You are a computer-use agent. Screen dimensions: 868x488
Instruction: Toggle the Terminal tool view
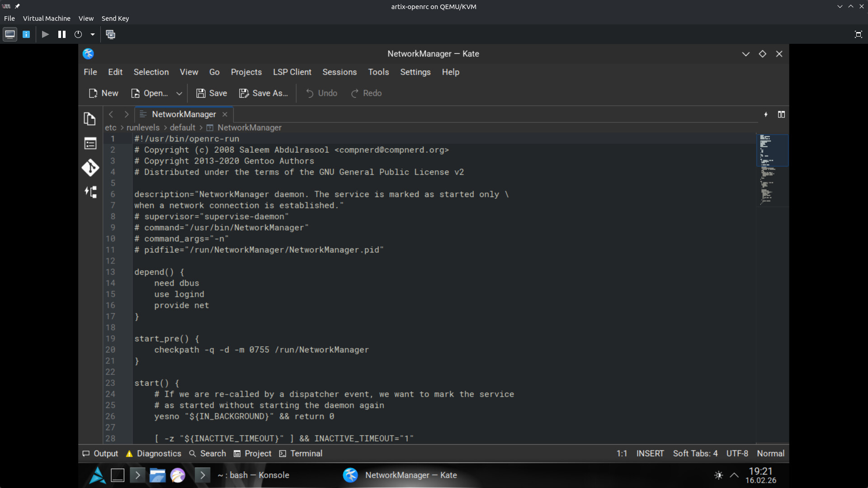pos(301,453)
